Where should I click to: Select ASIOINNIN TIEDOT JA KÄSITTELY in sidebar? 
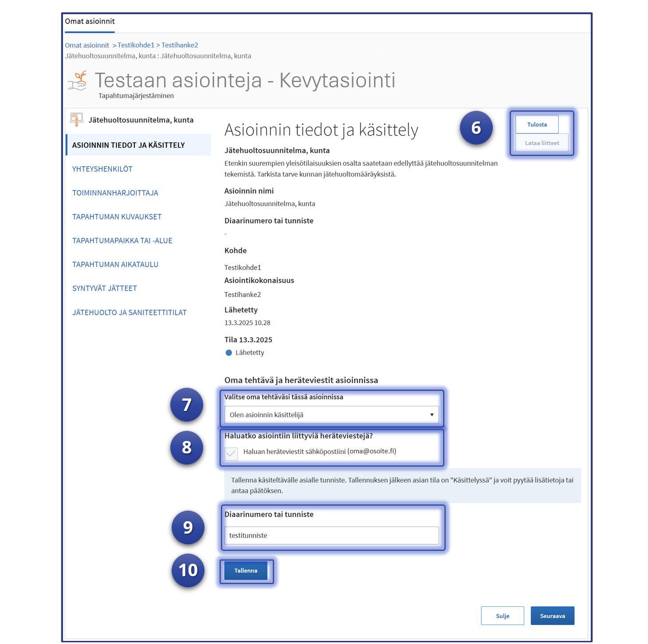[x=128, y=145]
